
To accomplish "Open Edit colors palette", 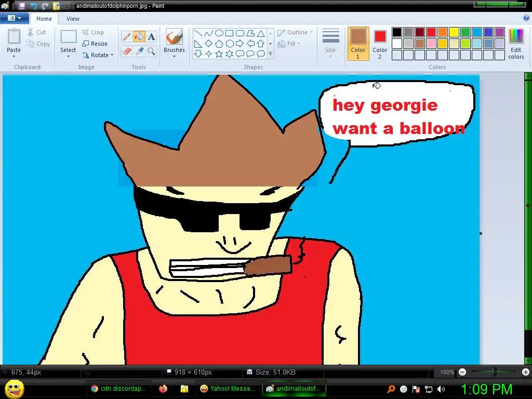I will (x=516, y=44).
